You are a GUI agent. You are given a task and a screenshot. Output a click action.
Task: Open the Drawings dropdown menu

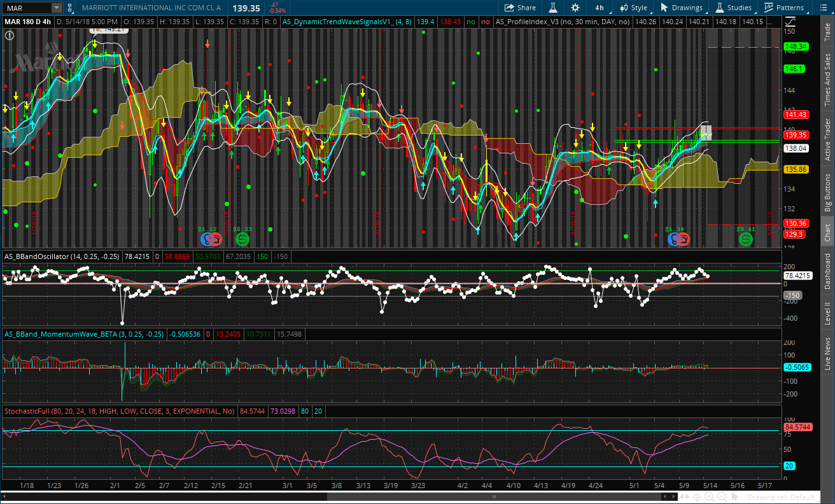[x=682, y=8]
